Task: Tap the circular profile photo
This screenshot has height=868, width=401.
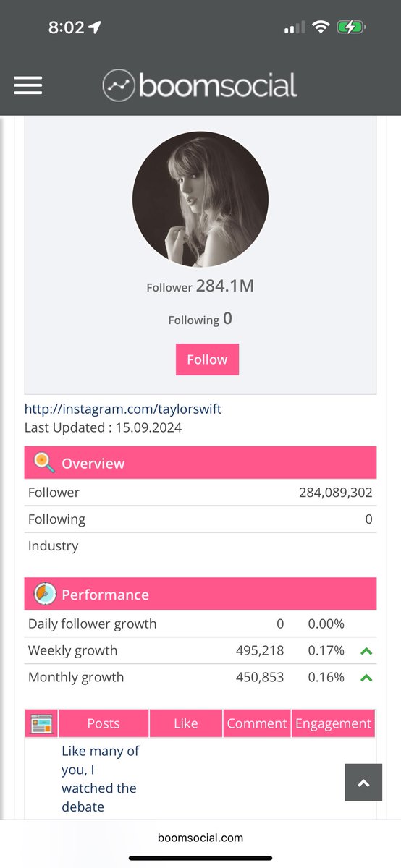Action: pyautogui.click(x=200, y=200)
